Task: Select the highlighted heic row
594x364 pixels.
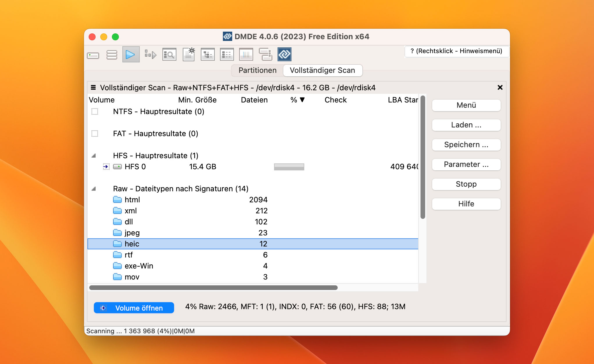Action: coord(253,244)
